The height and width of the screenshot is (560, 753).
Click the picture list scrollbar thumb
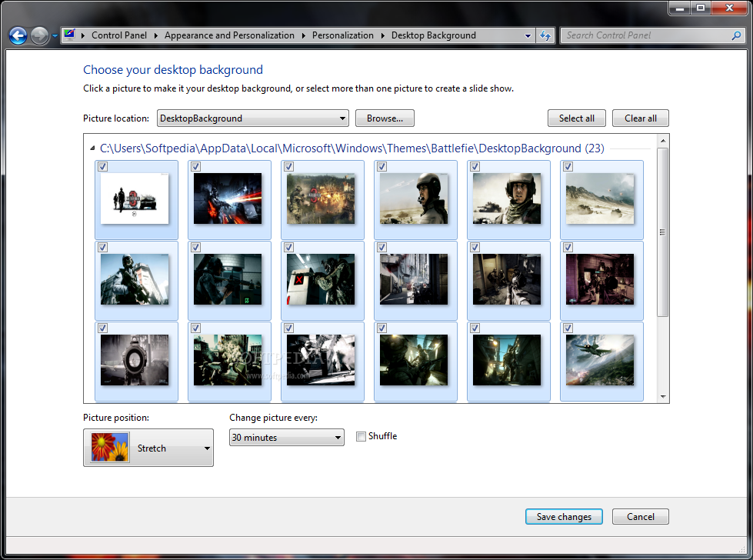(x=663, y=232)
